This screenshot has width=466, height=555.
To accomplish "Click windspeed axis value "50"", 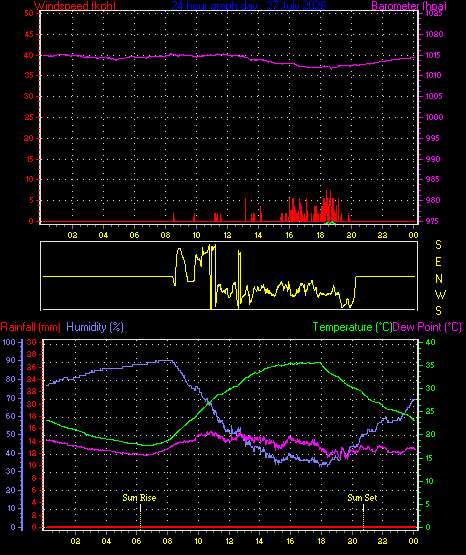I will pyautogui.click(x=29, y=13).
